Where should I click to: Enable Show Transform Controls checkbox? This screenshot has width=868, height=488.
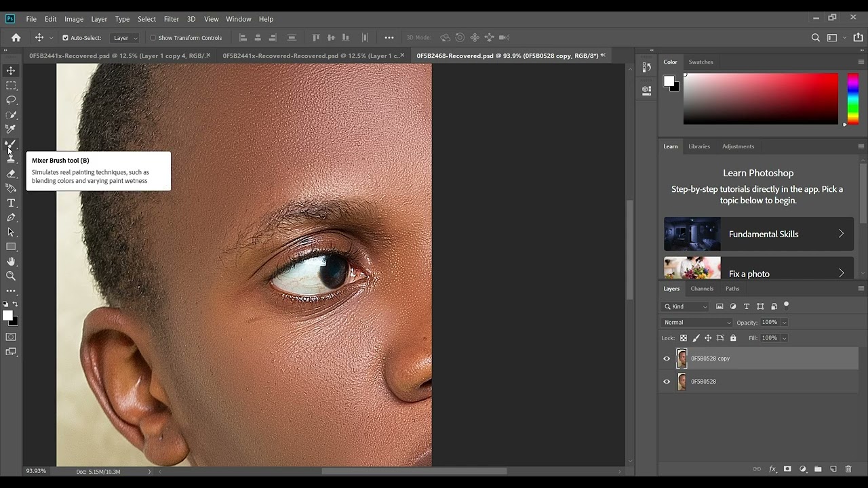coord(153,38)
